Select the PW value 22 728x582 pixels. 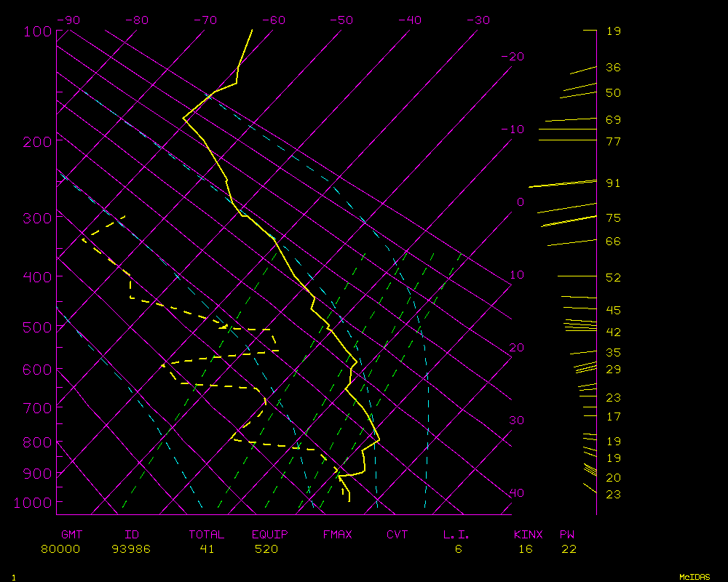pos(569,549)
